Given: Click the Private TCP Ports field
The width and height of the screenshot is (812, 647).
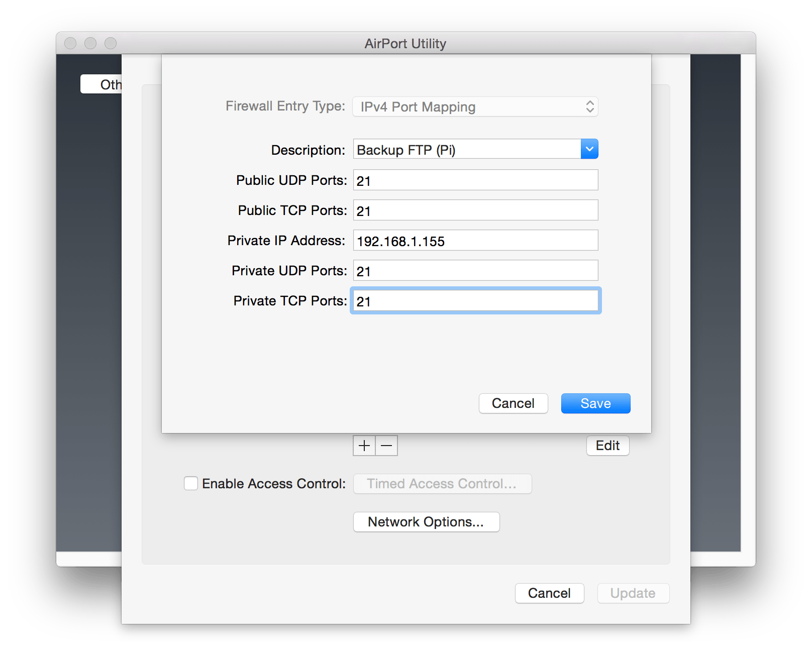Looking at the screenshot, I should [475, 300].
